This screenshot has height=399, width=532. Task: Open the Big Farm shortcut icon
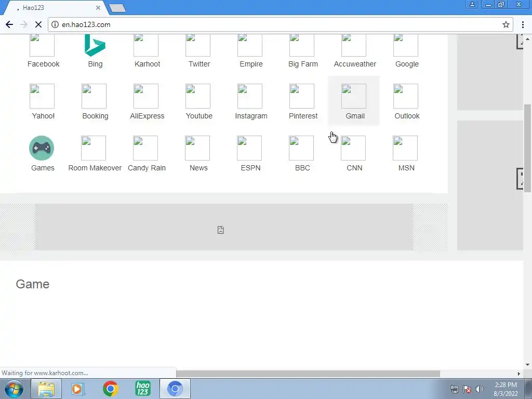tap(302, 46)
